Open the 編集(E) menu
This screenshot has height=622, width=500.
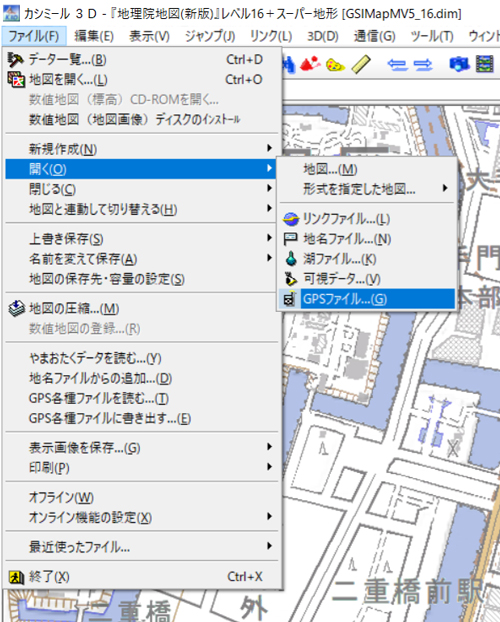[x=94, y=36]
